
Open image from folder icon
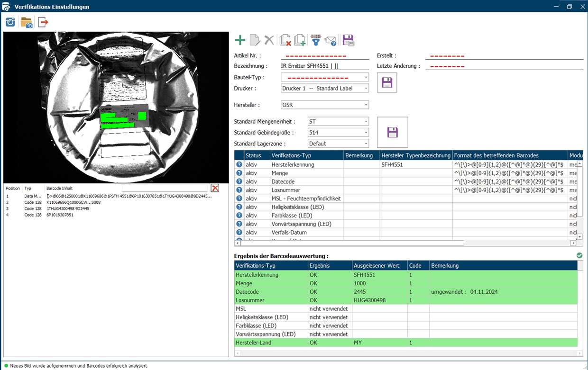pos(27,22)
